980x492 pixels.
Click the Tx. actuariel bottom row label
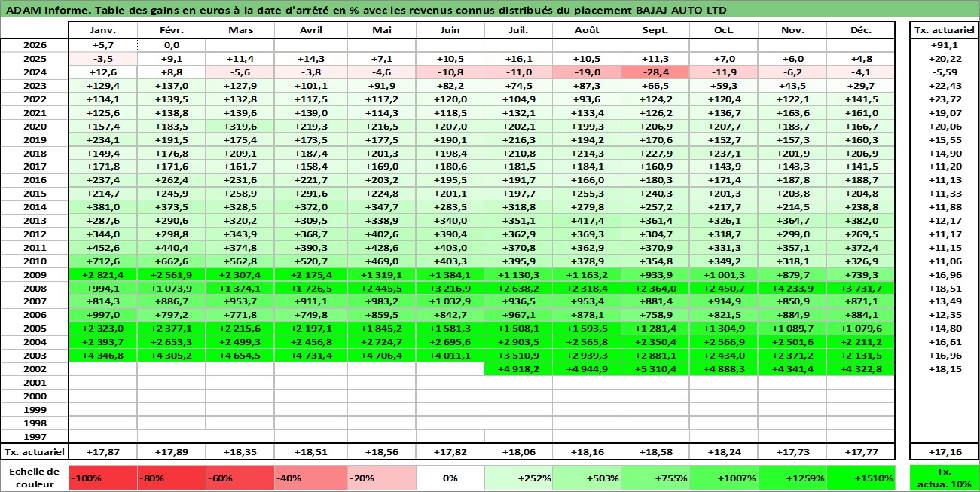35,452
